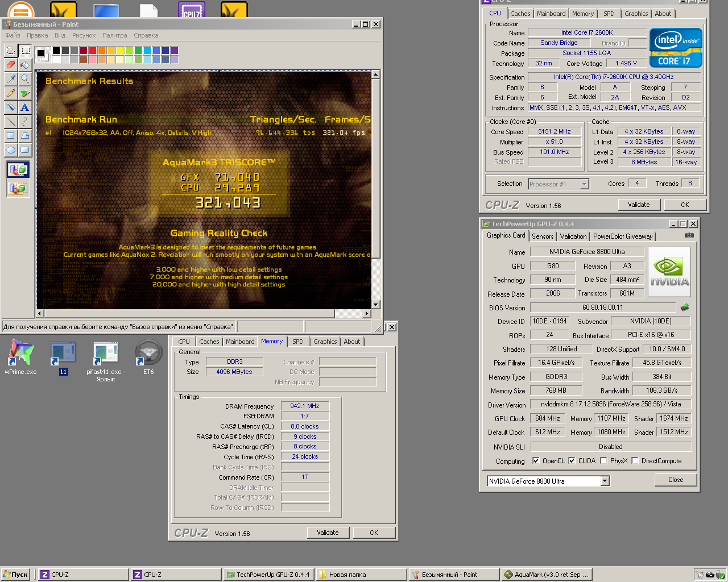Viewport: 728px width, 582px height.
Task: Click the Paint horizontal scrollbar right arrow
Action: (367, 313)
